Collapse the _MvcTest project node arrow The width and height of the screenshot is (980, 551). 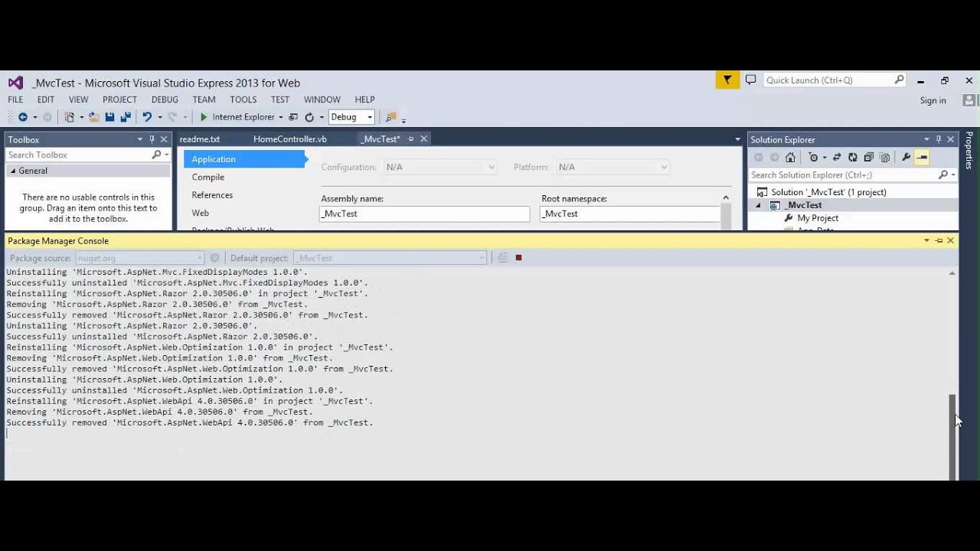(759, 205)
